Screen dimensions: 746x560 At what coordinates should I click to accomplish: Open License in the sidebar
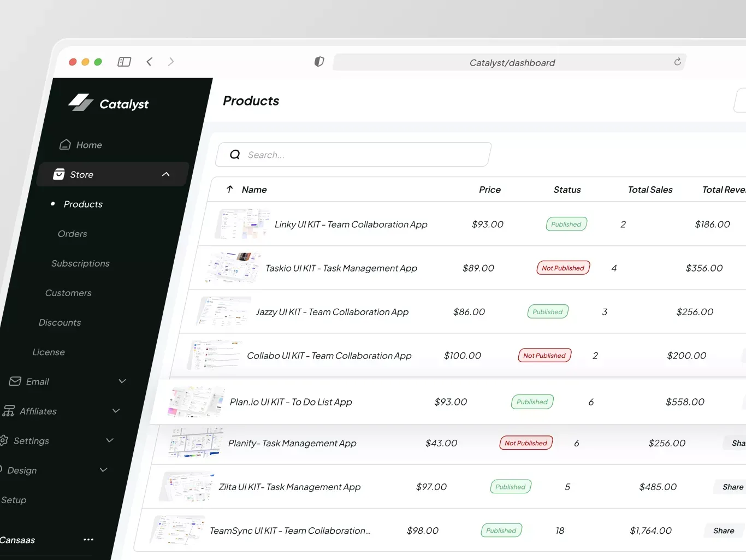click(x=49, y=352)
